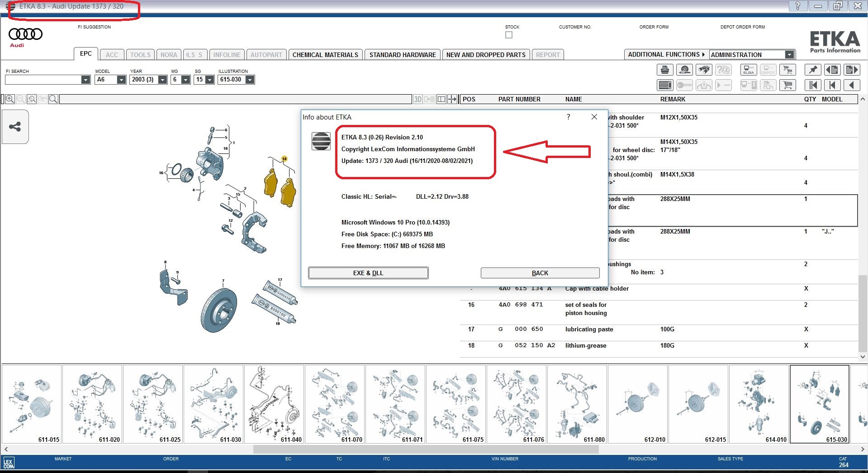Viewport: 868px width, 473px height.
Task: Click the PART NUMBER column header
Action: coord(519,99)
